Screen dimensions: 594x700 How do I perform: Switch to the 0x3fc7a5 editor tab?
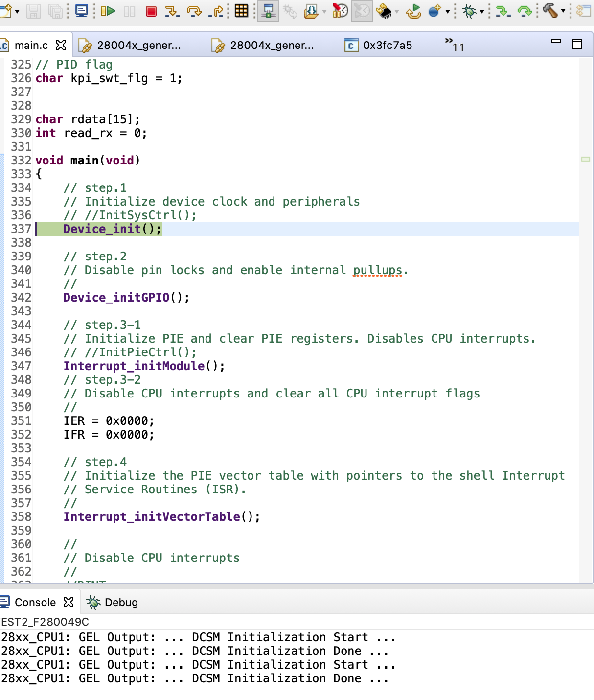point(378,45)
